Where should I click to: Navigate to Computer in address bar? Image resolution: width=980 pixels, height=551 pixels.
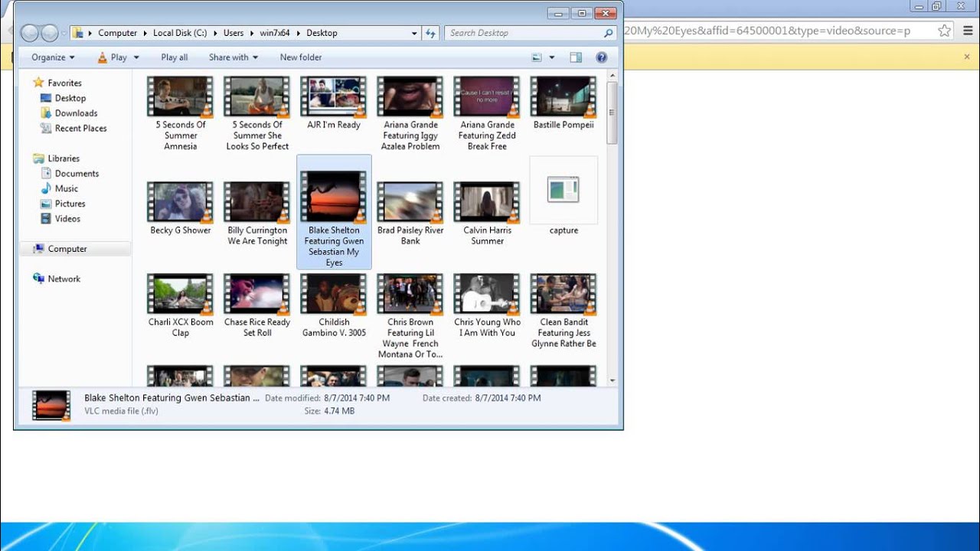click(x=117, y=33)
